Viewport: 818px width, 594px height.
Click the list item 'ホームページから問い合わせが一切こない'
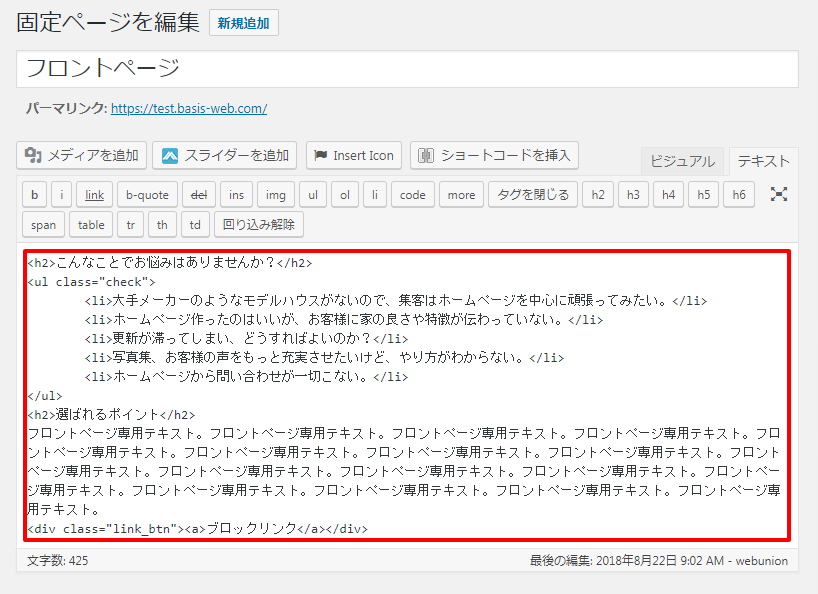point(246,376)
